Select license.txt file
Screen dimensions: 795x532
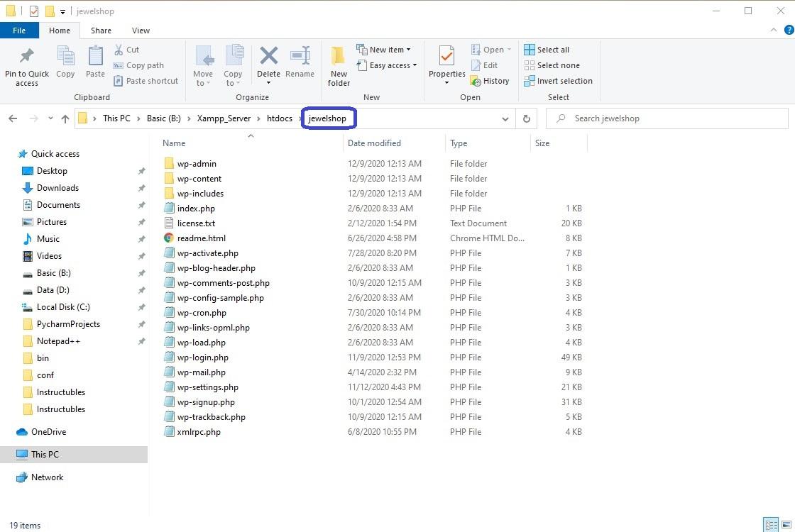click(196, 223)
